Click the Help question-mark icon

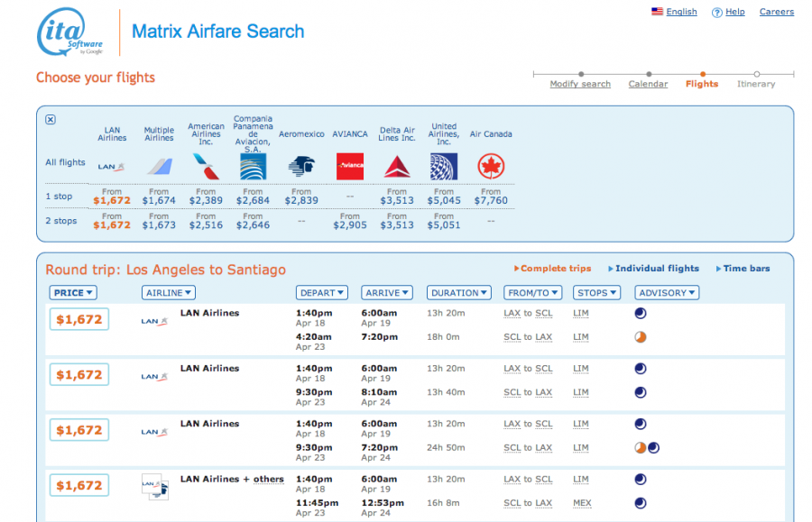click(716, 11)
